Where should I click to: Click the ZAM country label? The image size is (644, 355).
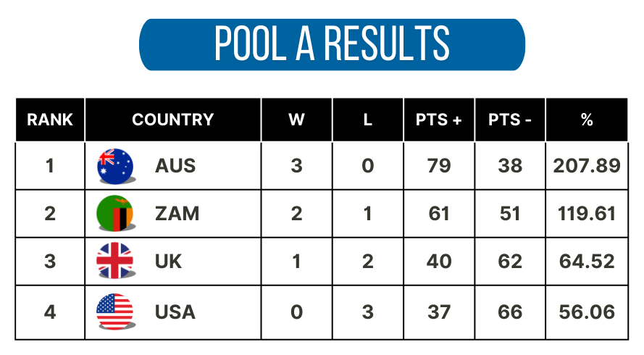(177, 214)
